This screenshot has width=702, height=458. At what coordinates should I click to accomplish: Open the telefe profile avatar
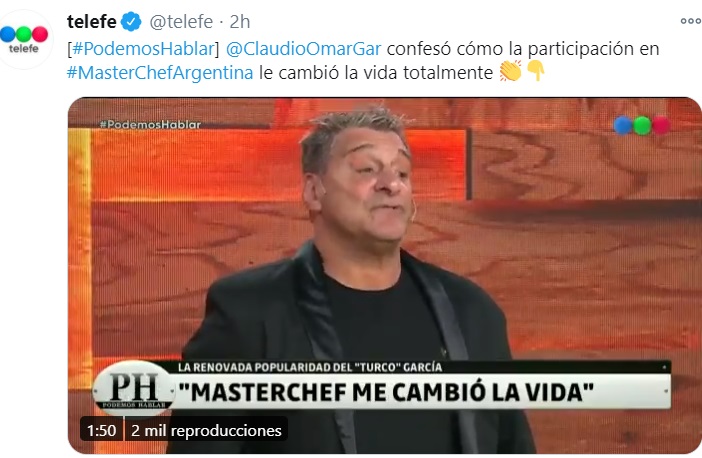(24, 39)
